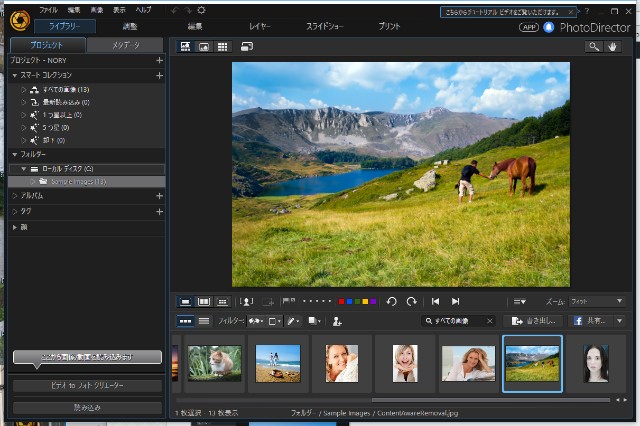Rotate the photo right (clockwise)
Viewport: 640px width, 426px height.
411,301
